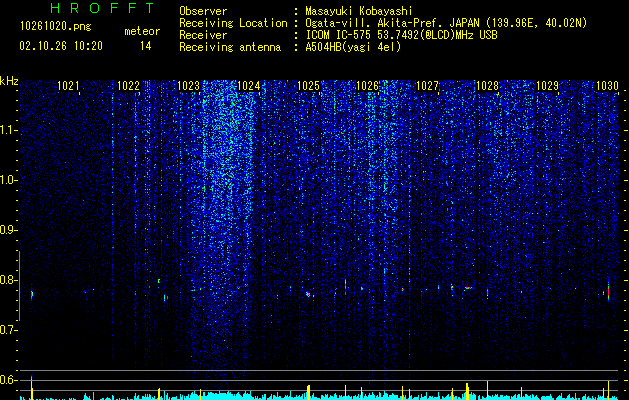Image resolution: width=629 pixels, height=400 pixels.
Task: Click the 'Receiving Location' field label
Action: coord(233,23)
